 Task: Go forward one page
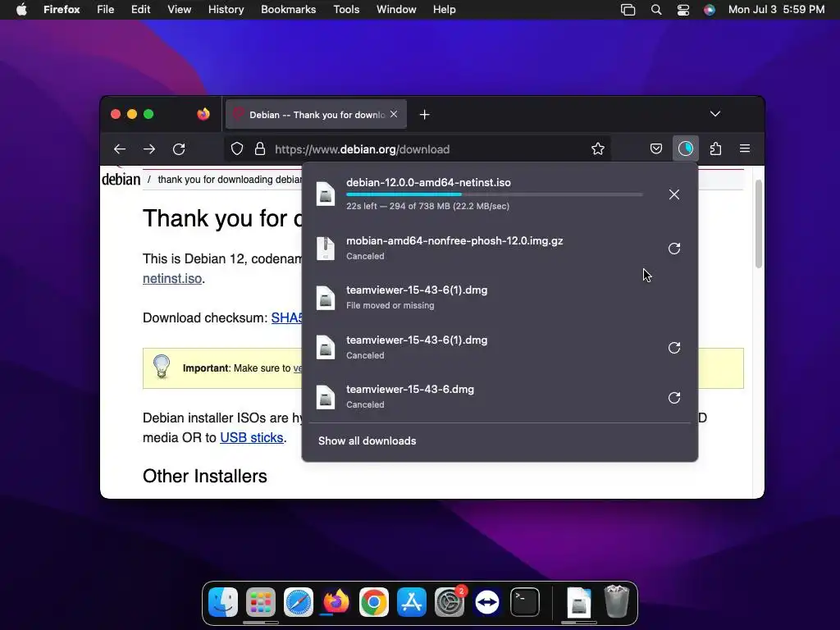149,149
